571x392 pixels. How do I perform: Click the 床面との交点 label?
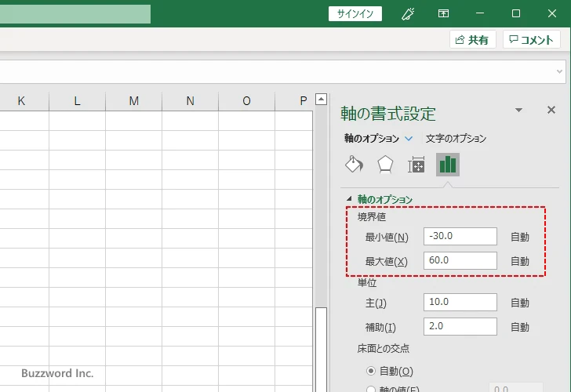point(383,348)
